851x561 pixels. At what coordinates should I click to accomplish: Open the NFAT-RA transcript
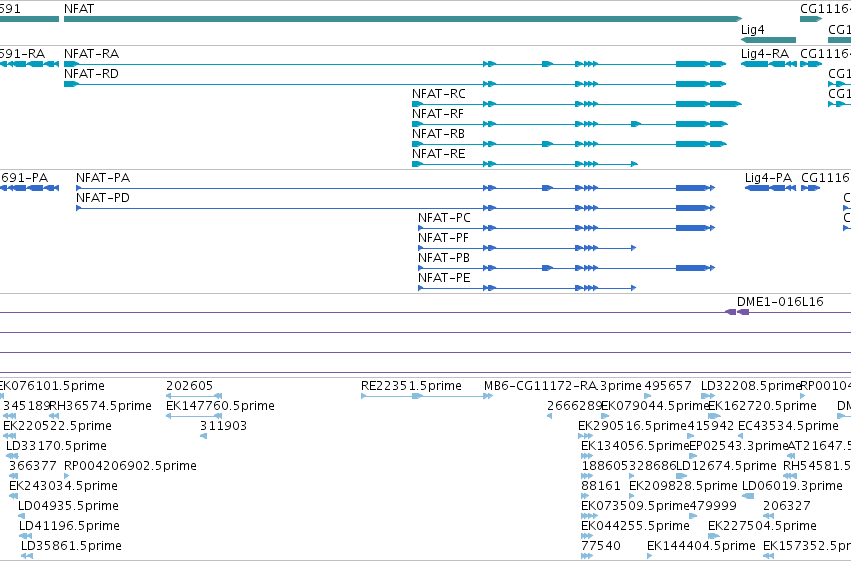point(91,54)
